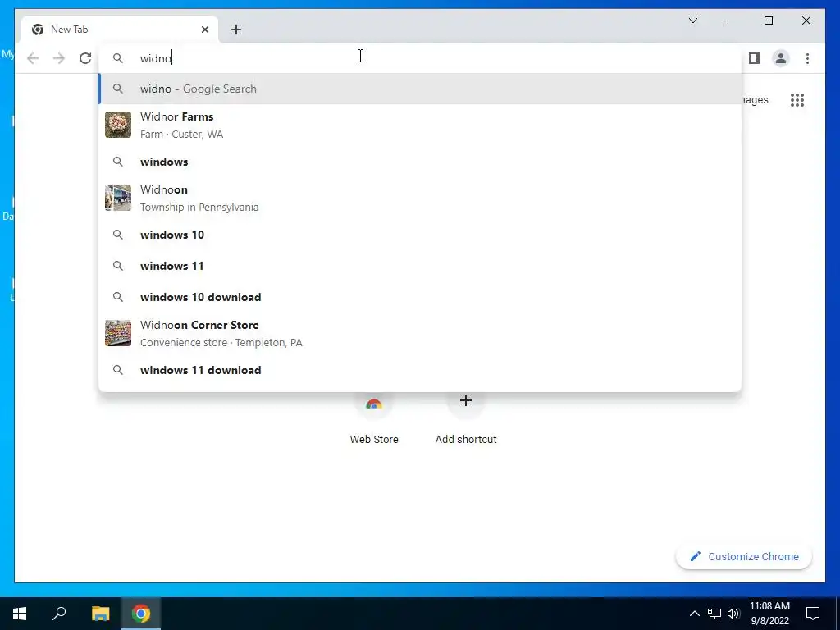Select the New Tab tab

pyautogui.click(x=120, y=30)
